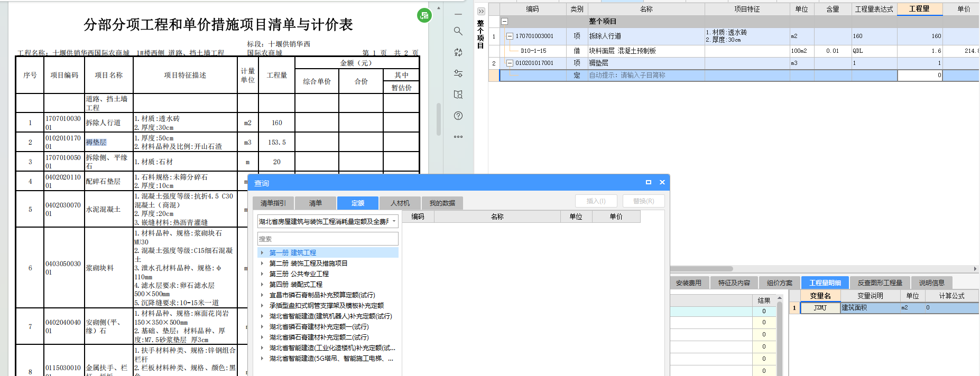Open 特征及内容 tab

coord(734,283)
